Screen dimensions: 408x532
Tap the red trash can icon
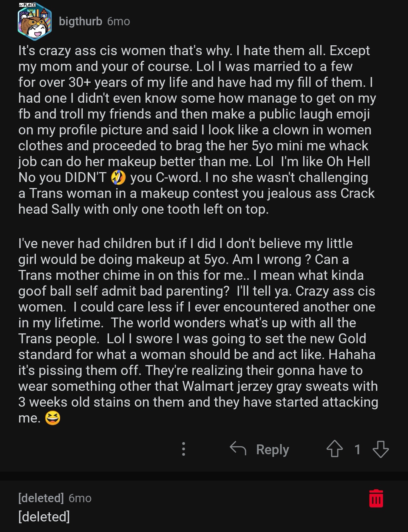point(376,498)
